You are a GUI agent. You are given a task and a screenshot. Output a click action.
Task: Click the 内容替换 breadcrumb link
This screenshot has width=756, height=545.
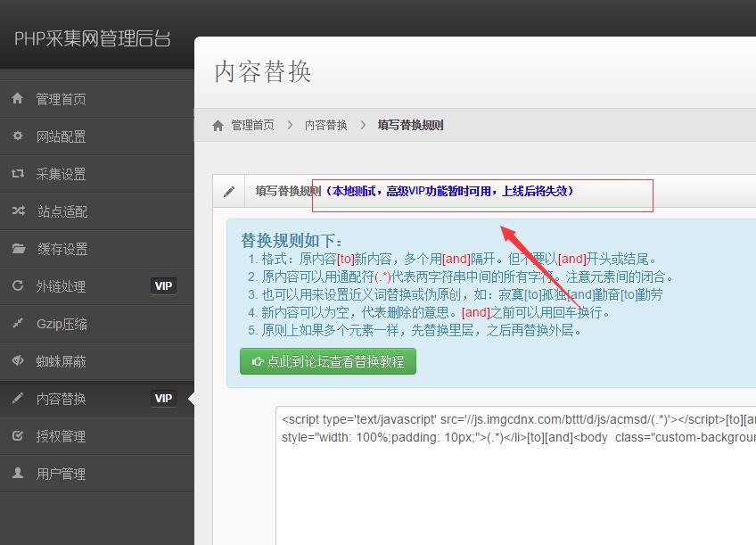tap(326, 126)
